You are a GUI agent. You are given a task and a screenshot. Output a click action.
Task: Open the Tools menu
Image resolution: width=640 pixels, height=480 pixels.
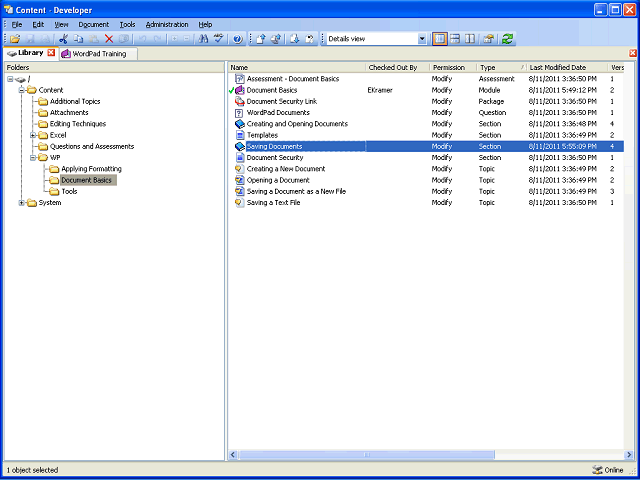(x=127, y=24)
